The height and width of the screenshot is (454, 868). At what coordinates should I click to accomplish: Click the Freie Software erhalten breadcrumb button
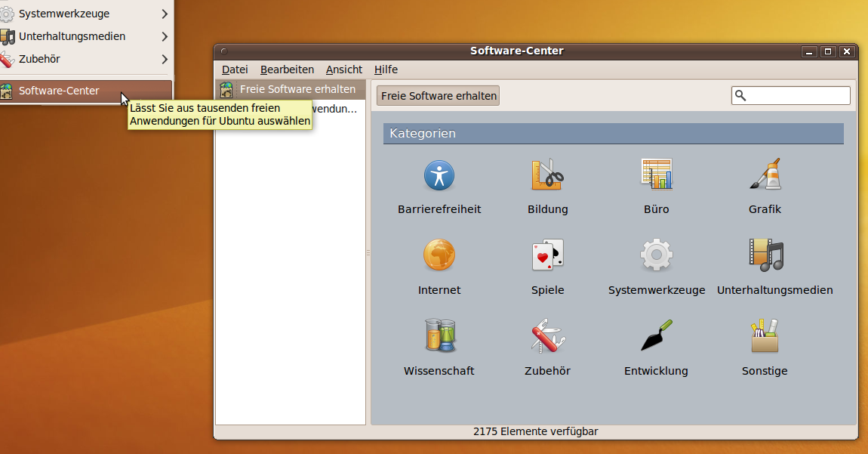tap(439, 96)
